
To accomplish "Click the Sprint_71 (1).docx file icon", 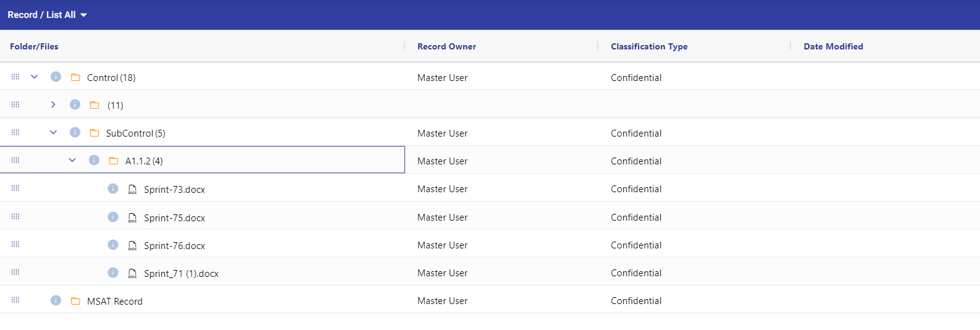I will click(132, 273).
